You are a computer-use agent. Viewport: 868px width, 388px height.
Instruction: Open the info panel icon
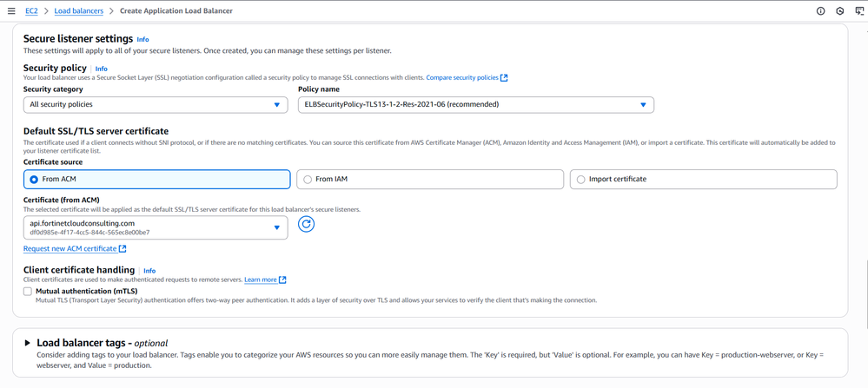point(820,11)
